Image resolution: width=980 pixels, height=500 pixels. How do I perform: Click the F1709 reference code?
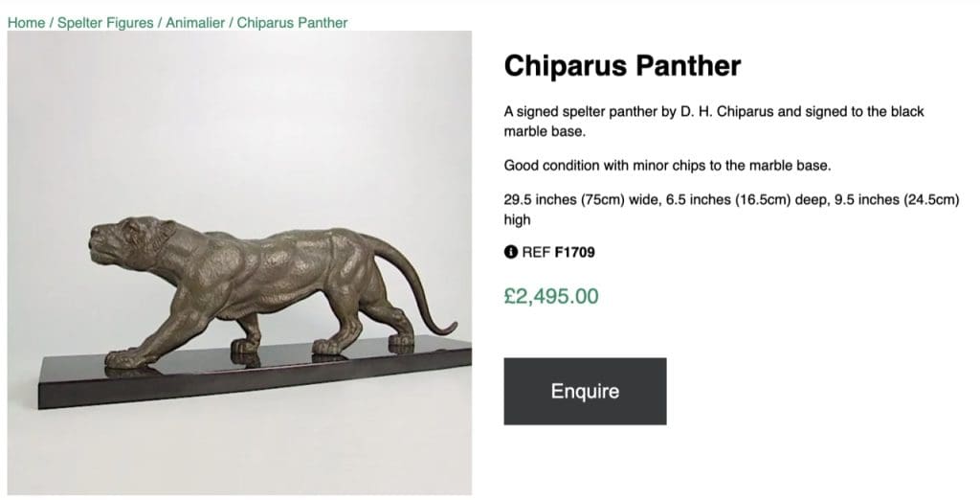pyautogui.click(x=574, y=253)
